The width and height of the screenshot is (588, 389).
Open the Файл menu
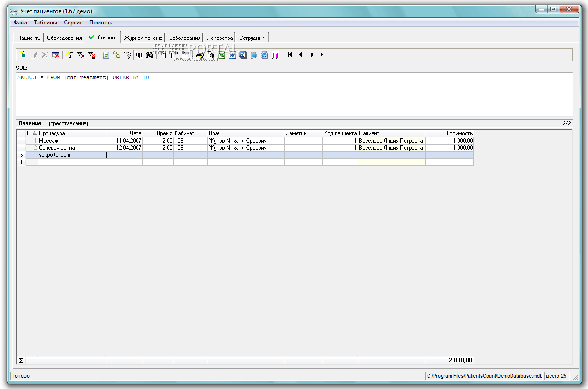[x=20, y=23]
